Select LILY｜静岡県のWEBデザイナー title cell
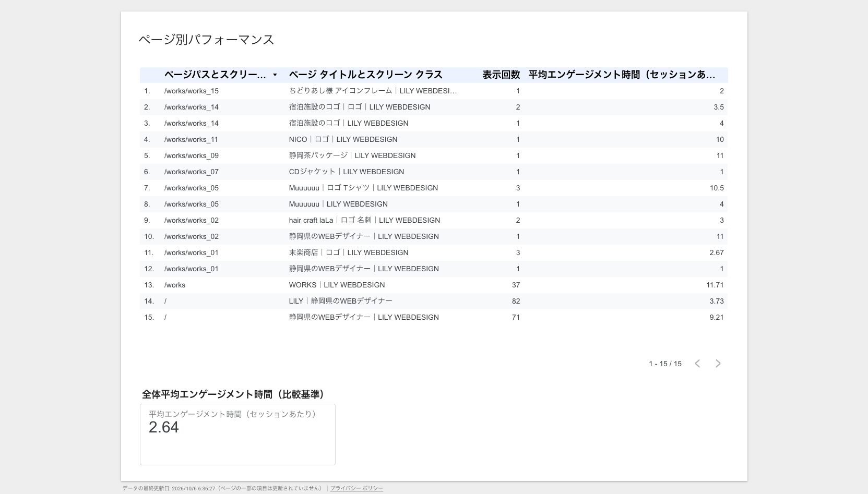The width and height of the screenshot is (868, 494). pos(340,301)
